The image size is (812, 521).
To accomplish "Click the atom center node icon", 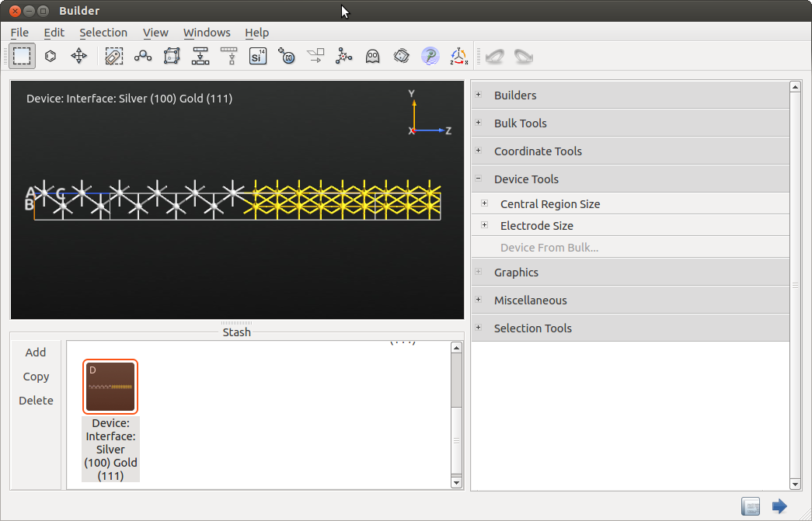I will click(344, 56).
